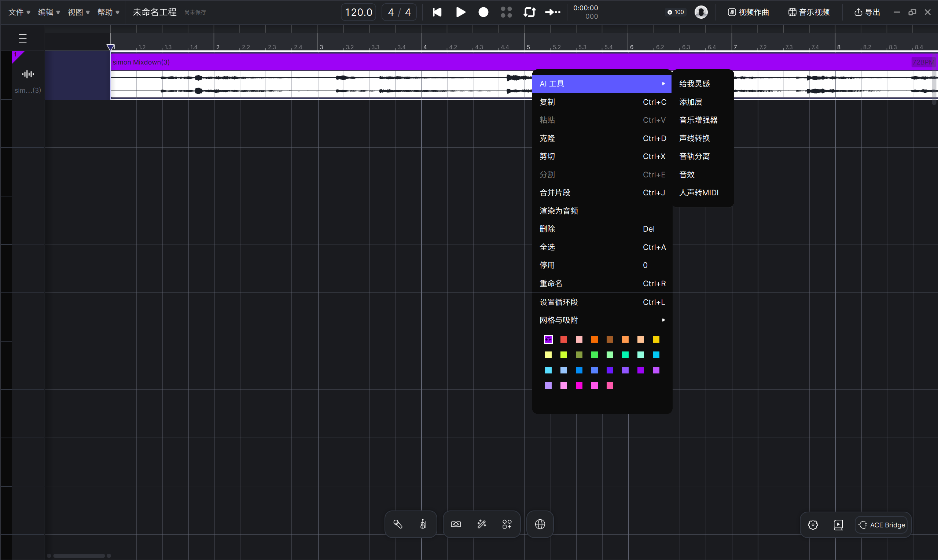Click the record button
The height and width of the screenshot is (560, 938).
point(483,12)
